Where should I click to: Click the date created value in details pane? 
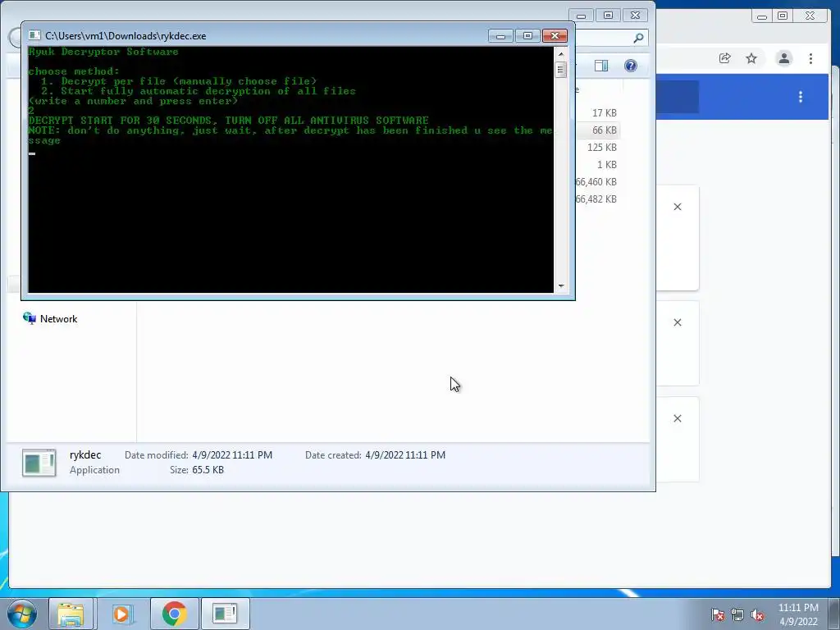click(x=405, y=454)
